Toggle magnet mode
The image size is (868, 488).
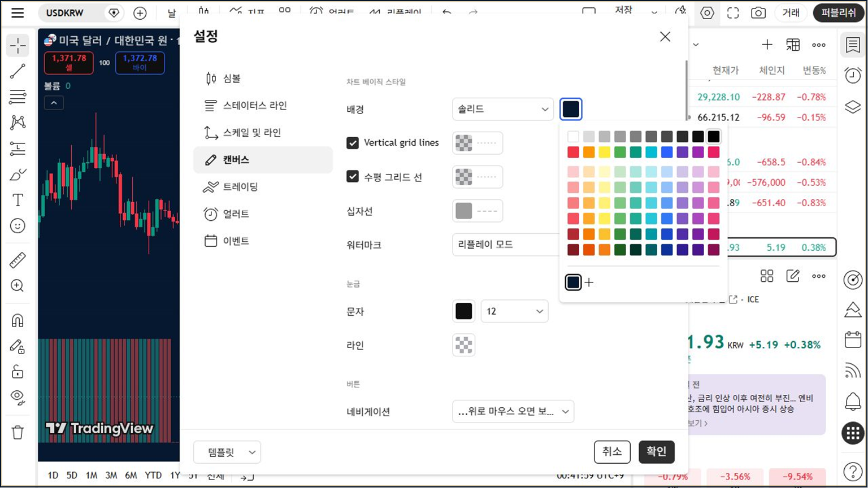(x=18, y=320)
